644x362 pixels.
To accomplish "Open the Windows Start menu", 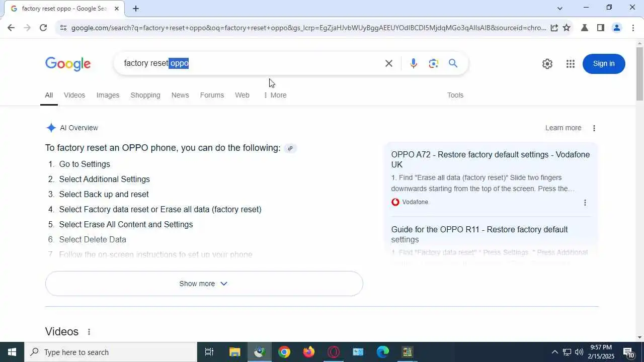I will (12, 352).
